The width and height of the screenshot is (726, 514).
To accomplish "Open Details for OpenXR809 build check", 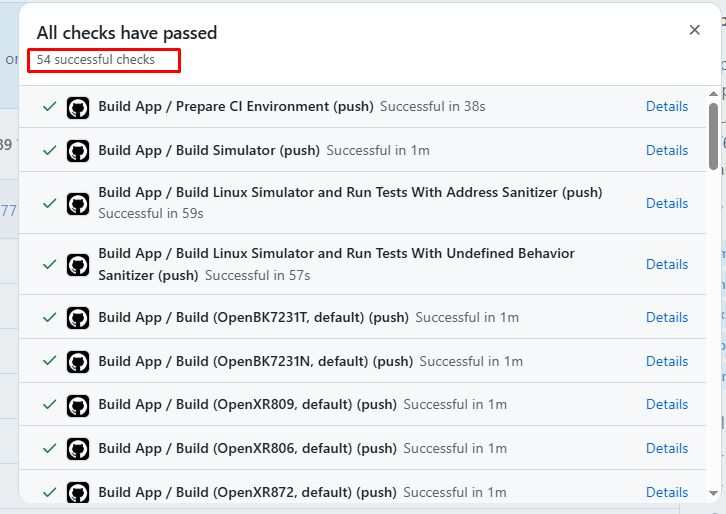I will click(x=667, y=405).
